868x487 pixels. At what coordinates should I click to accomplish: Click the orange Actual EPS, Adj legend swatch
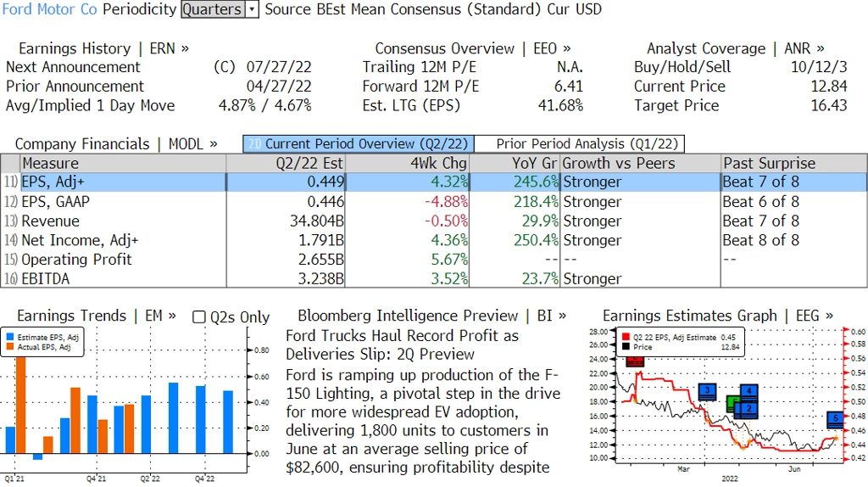(10, 347)
